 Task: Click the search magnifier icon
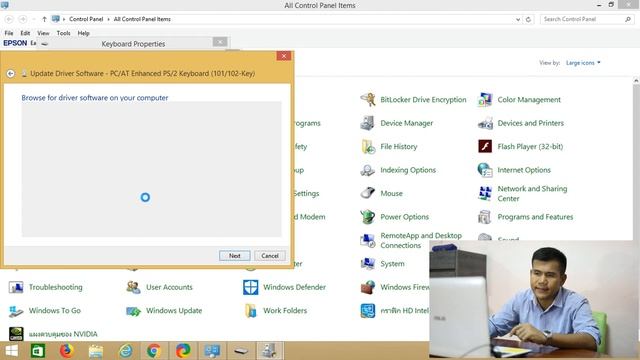click(628, 19)
